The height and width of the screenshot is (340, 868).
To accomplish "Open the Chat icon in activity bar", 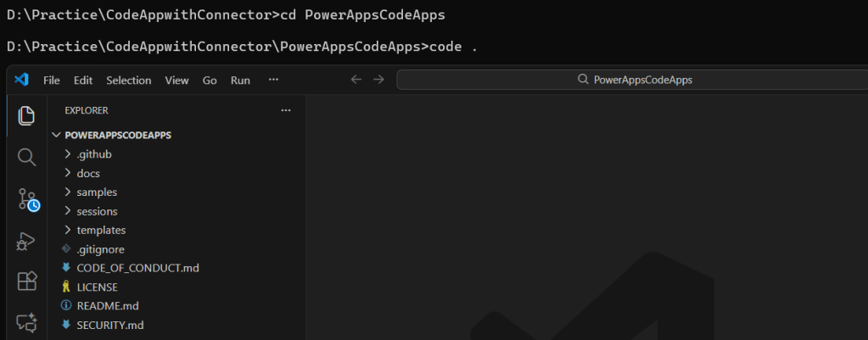I will coord(26,321).
